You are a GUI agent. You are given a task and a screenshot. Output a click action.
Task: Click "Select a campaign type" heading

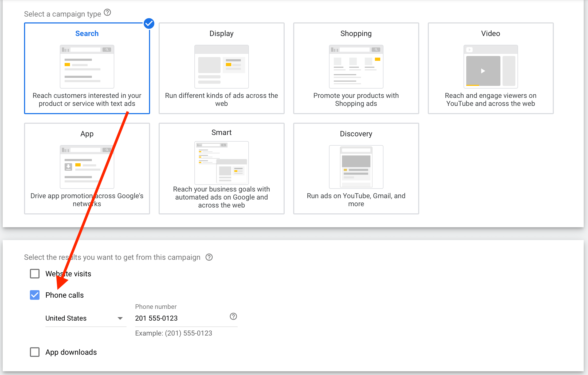click(62, 14)
